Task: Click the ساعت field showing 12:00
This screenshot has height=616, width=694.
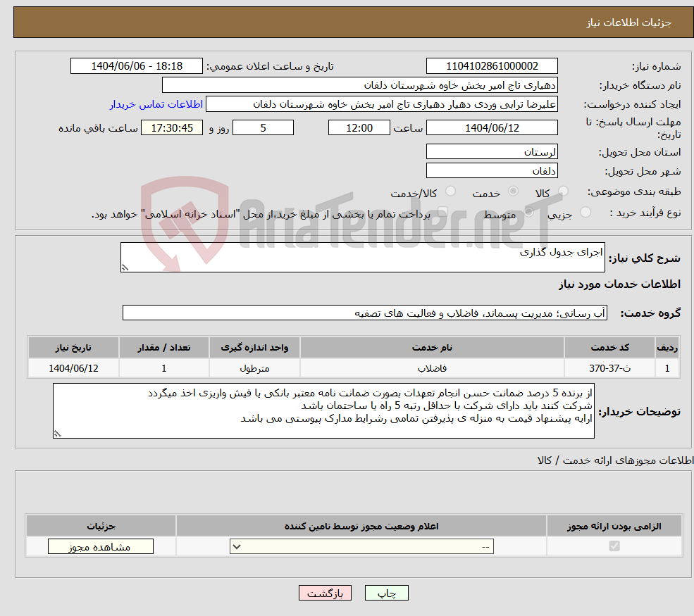Action: [359, 127]
